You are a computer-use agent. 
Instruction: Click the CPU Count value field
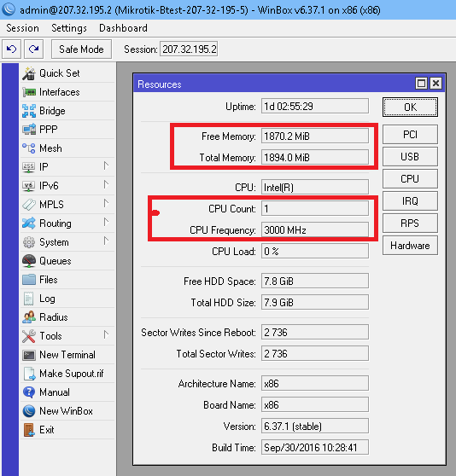pos(315,208)
